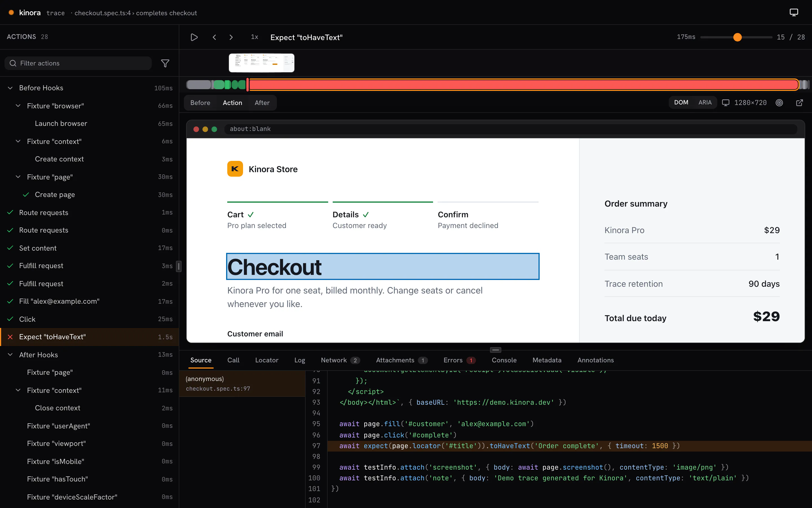The image size is (812, 508).
Task: Collapse the Fixture "context" 6ms row
Action: [x=18, y=141]
